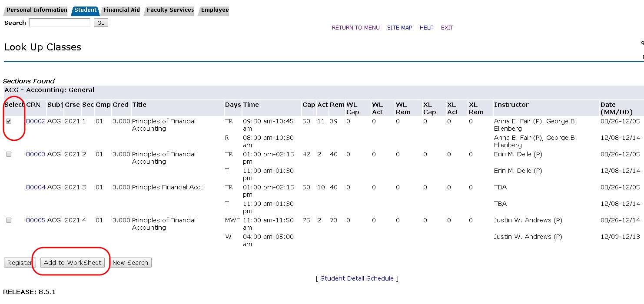Click the '09:30 am-10:45 am' time cell
Screen dimensions: 644x304
point(269,125)
